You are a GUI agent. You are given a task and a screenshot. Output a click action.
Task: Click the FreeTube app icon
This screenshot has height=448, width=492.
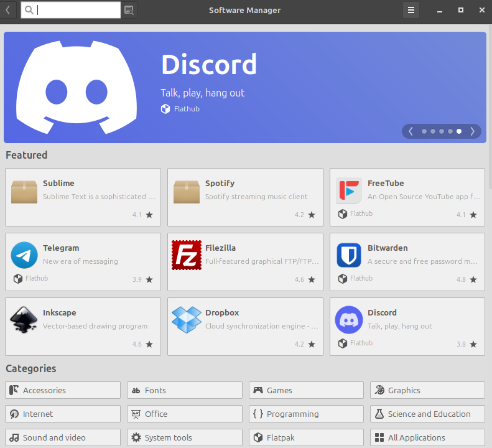pos(349,190)
